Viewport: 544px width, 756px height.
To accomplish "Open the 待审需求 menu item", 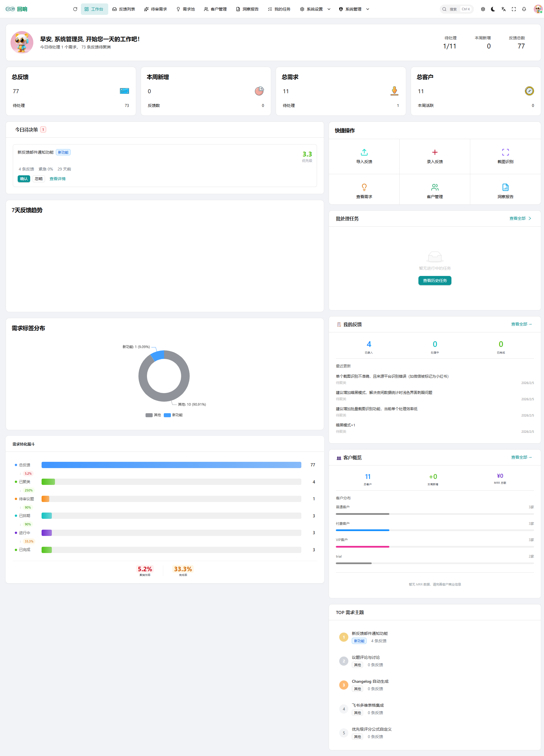I will pos(156,9).
